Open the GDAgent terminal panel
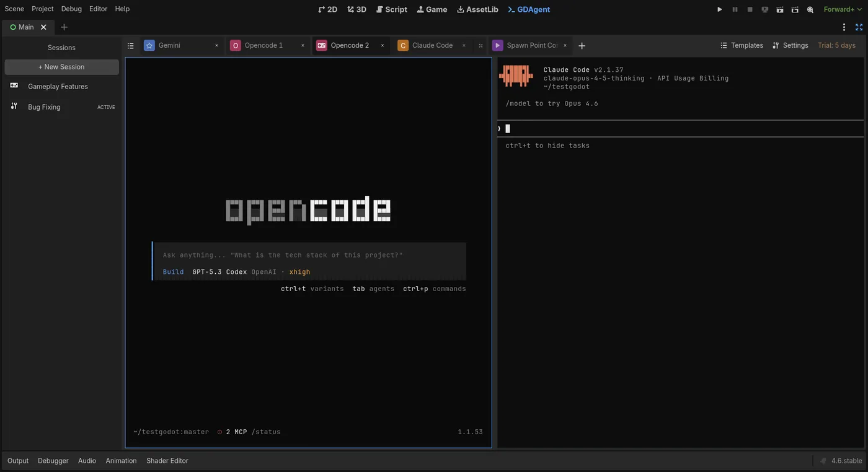Viewport: 868px width, 472px height. [x=528, y=9]
